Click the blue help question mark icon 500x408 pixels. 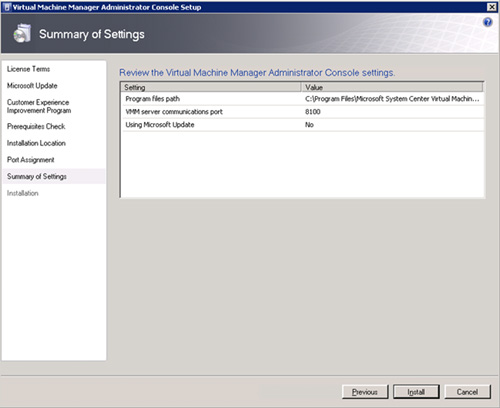coord(488,22)
